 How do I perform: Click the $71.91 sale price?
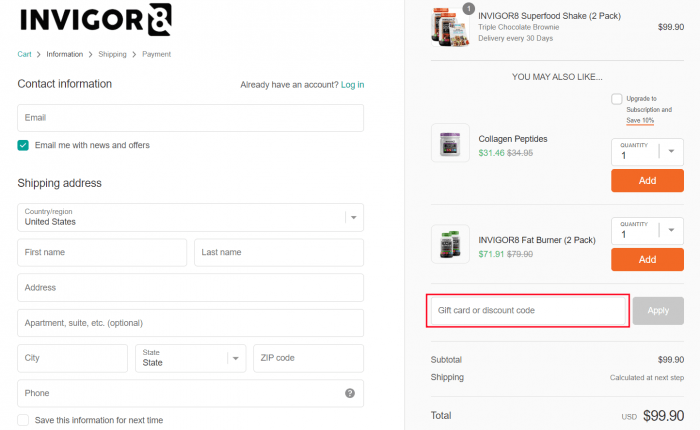491,254
